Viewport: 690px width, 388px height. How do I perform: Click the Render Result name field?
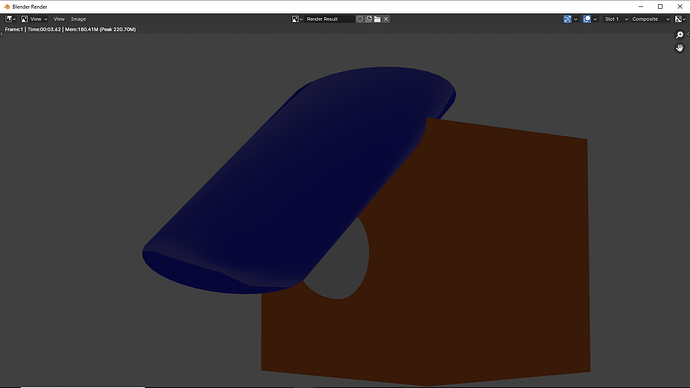point(329,19)
